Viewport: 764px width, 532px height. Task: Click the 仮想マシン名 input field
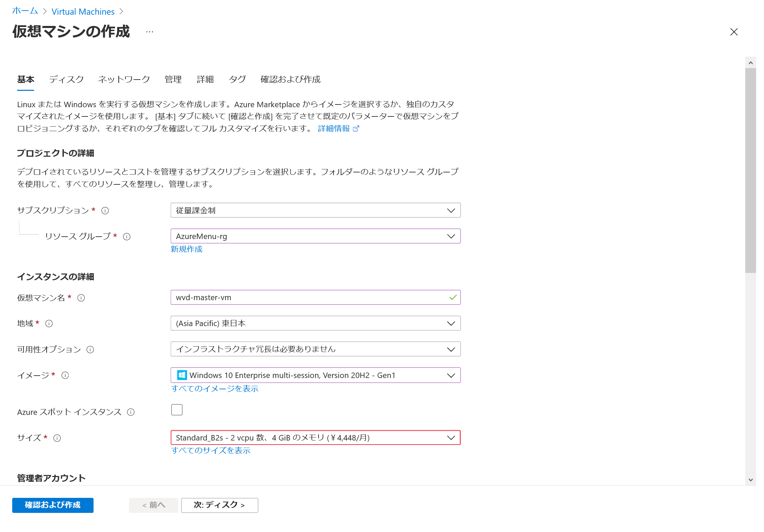point(315,297)
